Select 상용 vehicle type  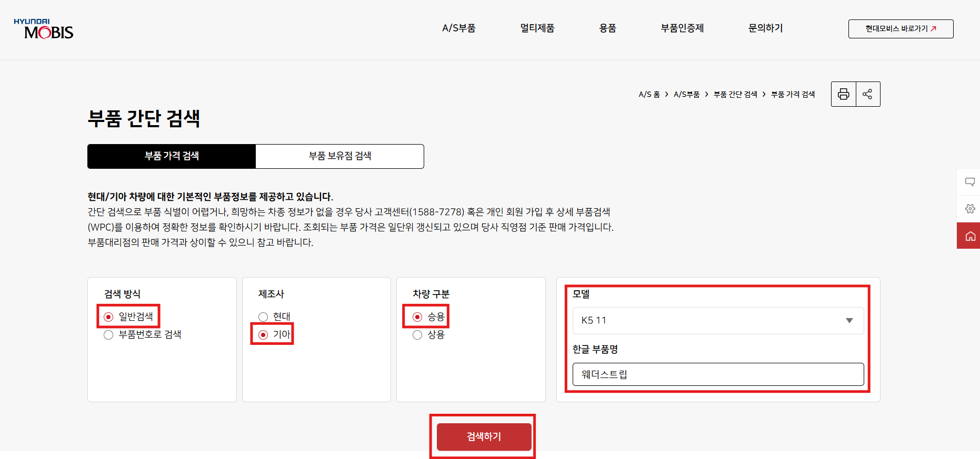click(417, 335)
